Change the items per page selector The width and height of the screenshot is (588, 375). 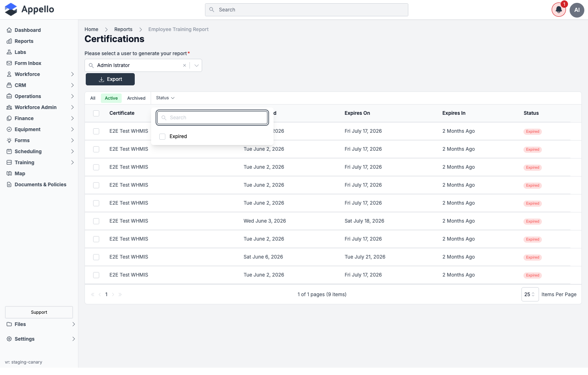coord(530,295)
